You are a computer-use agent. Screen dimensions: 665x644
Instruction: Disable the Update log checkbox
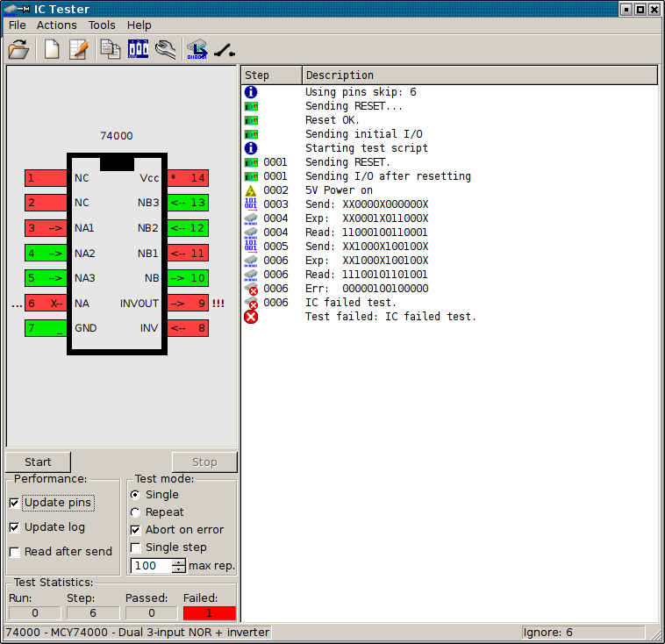14,527
